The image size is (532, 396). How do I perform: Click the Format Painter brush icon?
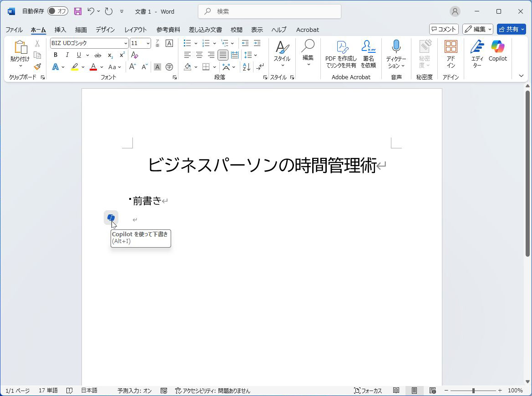click(37, 66)
